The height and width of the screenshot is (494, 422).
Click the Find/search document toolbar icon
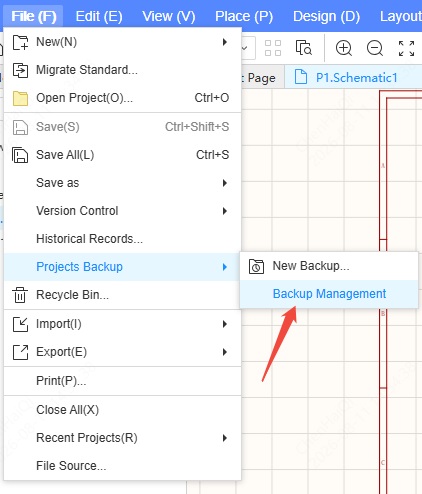[304, 48]
